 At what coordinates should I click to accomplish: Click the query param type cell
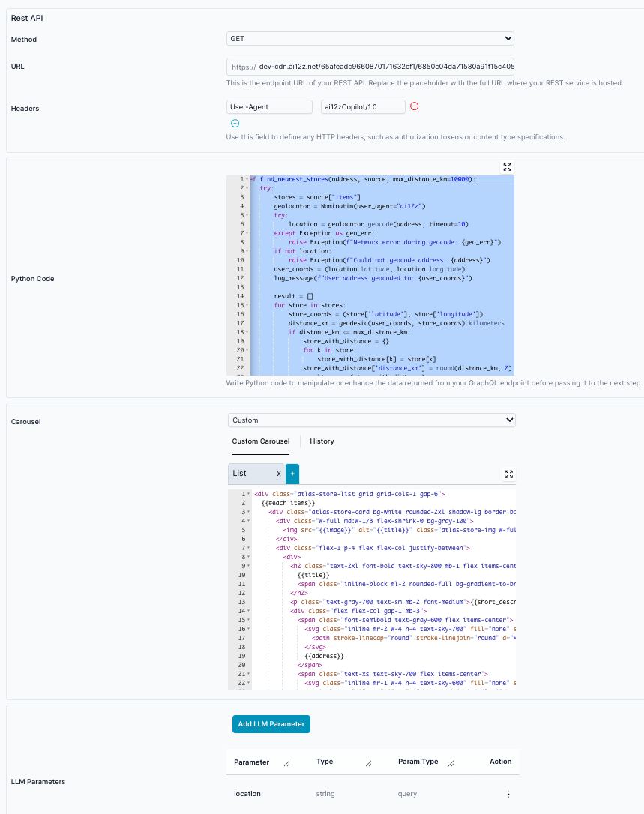(407, 794)
